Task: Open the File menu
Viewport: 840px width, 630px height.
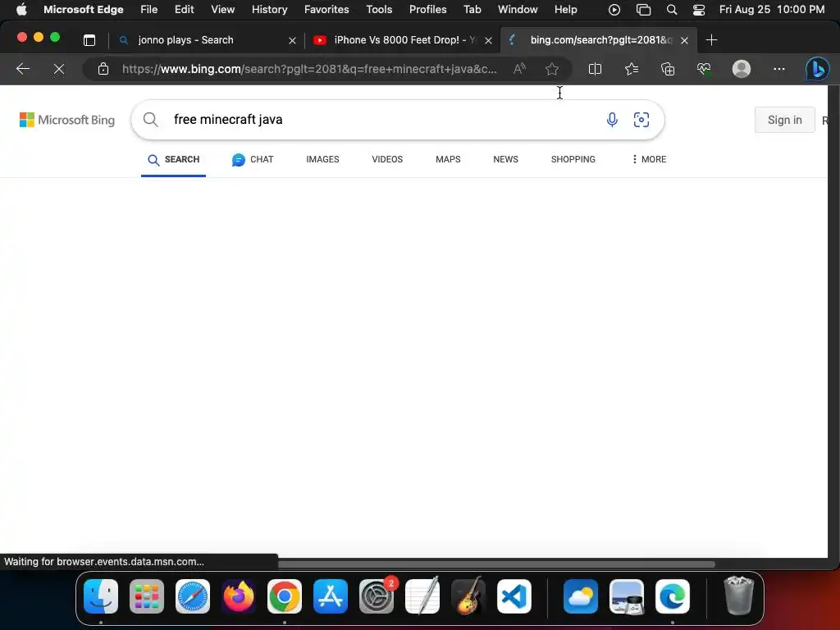Action: pos(149,10)
